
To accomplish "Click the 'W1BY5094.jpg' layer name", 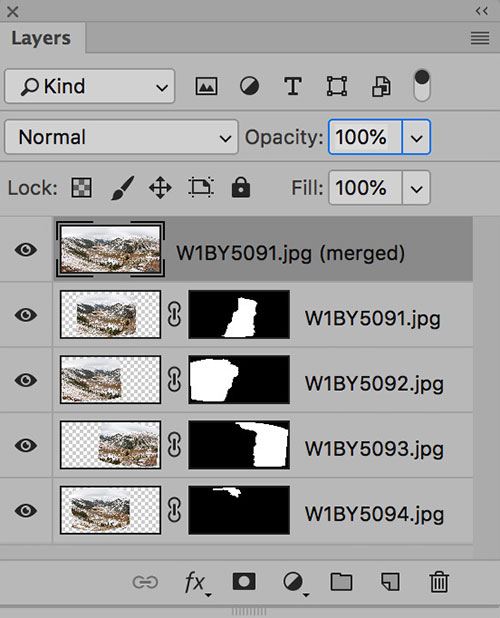I will click(374, 514).
